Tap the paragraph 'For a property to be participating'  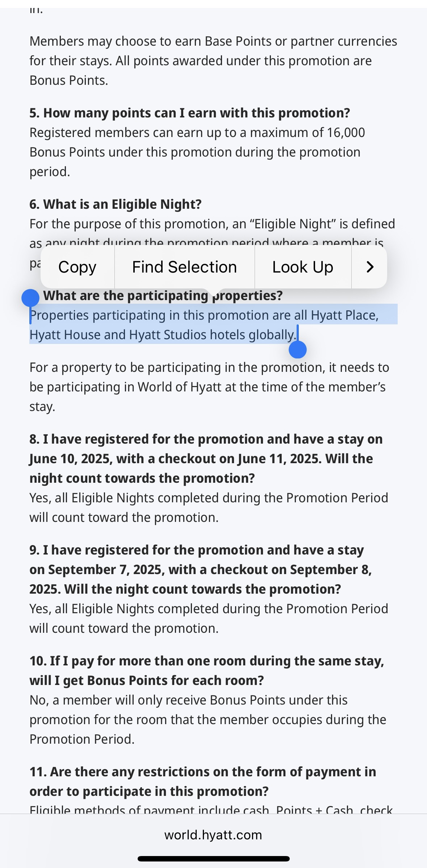click(209, 387)
